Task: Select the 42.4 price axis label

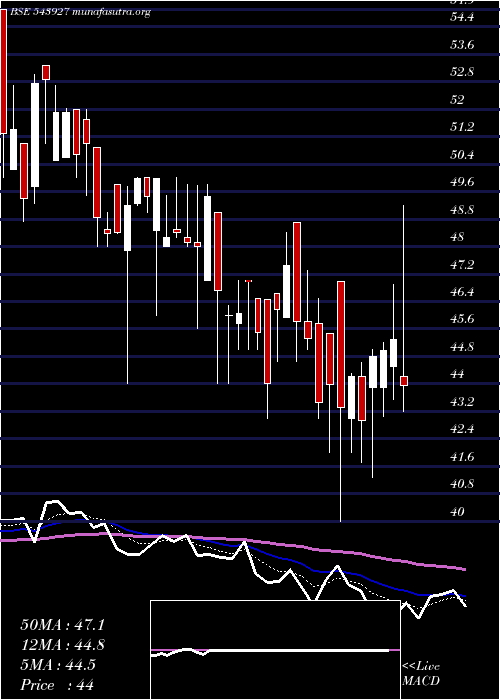Action: coord(462,429)
